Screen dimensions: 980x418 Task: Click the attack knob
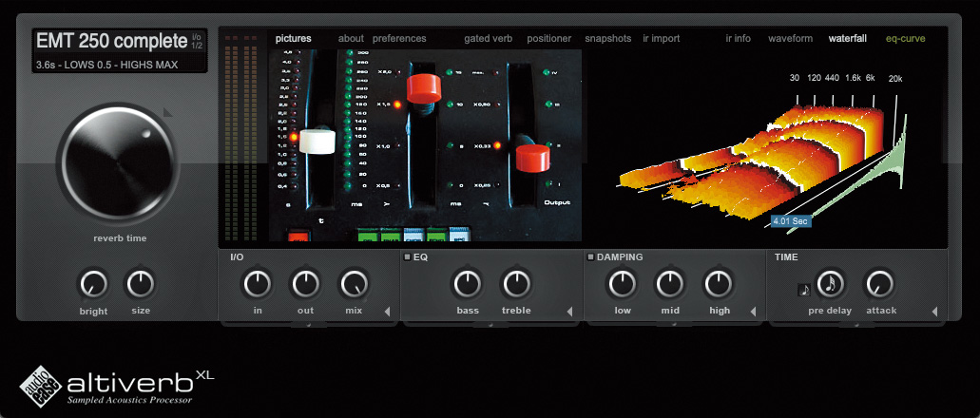pyautogui.click(x=879, y=284)
